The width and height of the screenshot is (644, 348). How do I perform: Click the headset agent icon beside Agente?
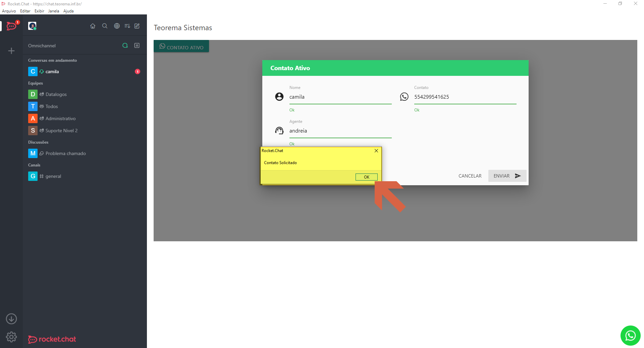click(x=279, y=131)
